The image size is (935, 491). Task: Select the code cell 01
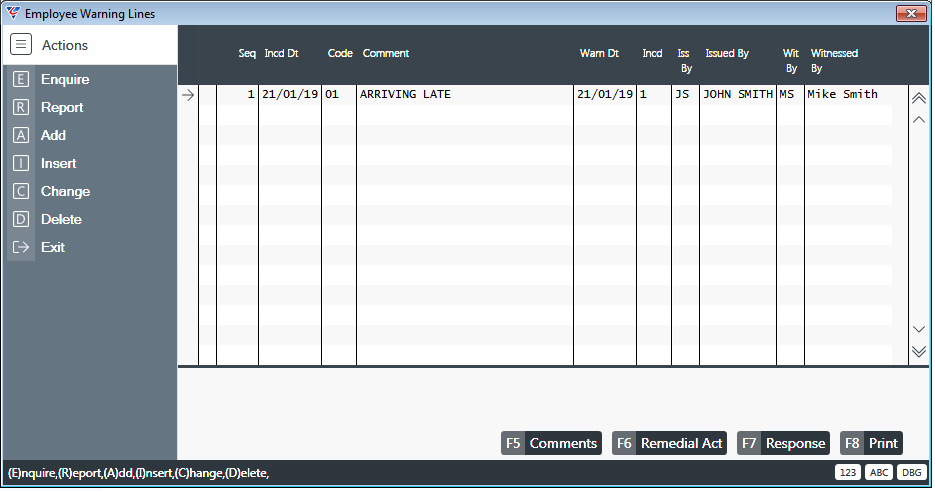point(339,94)
